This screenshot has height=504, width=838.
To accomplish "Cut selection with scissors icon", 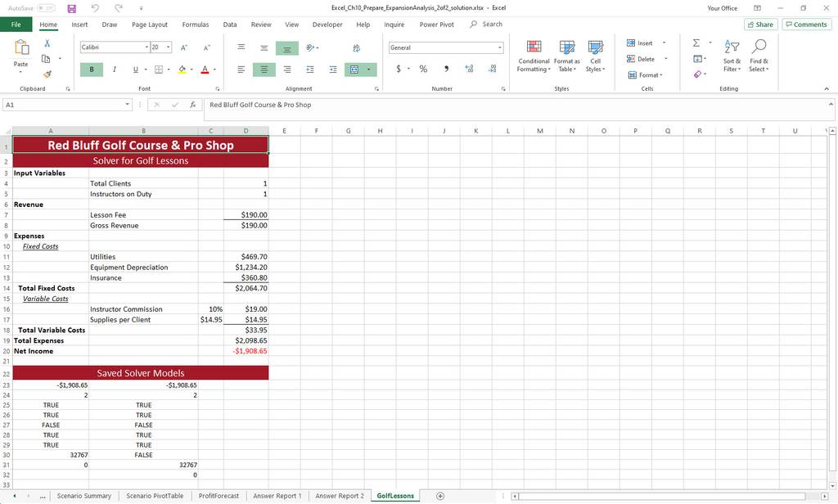I will pos(47,43).
